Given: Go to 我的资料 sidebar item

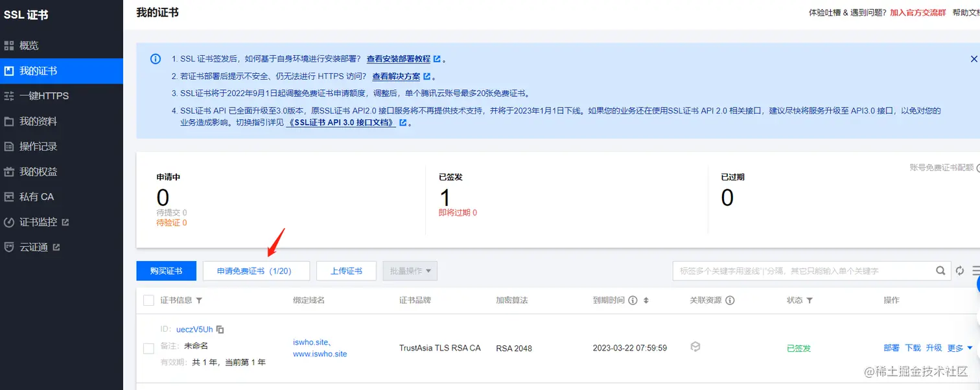Looking at the screenshot, I should [62, 121].
